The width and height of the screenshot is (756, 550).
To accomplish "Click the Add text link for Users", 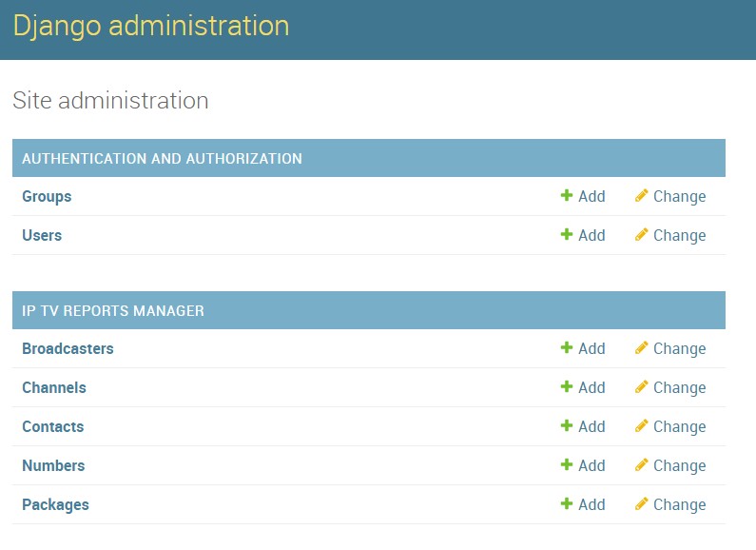I will tap(591, 235).
